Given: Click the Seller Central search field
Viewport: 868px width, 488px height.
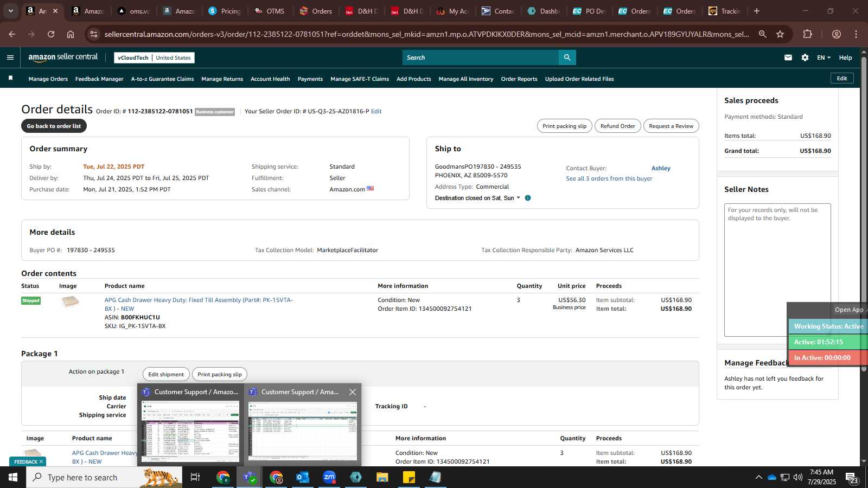Looking at the screenshot, I should click(481, 57).
